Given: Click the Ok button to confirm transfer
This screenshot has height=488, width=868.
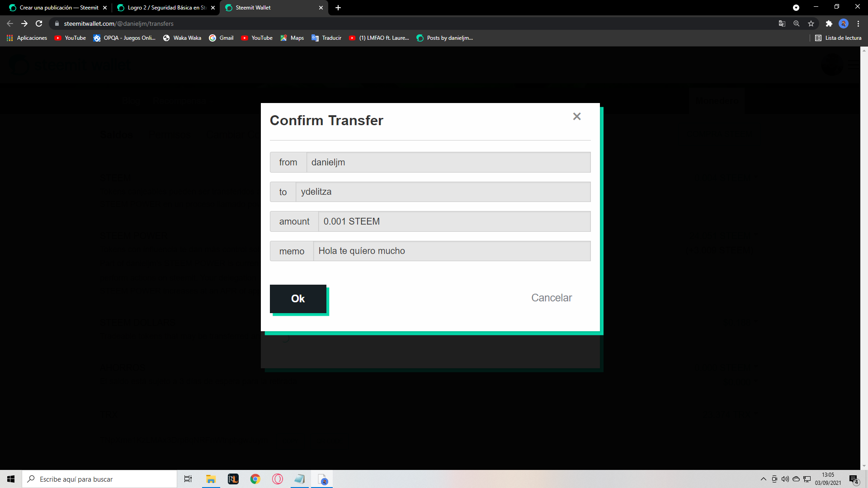Looking at the screenshot, I should tap(298, 299).
